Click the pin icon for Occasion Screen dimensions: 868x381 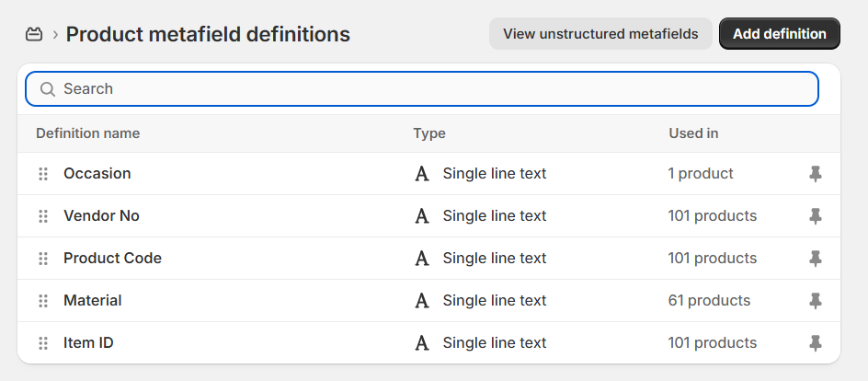815,174
